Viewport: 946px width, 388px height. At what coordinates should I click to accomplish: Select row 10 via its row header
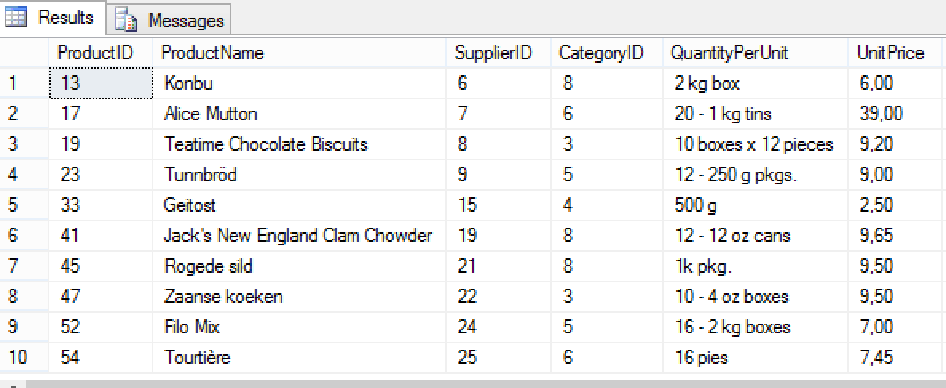tap(24, 357)
